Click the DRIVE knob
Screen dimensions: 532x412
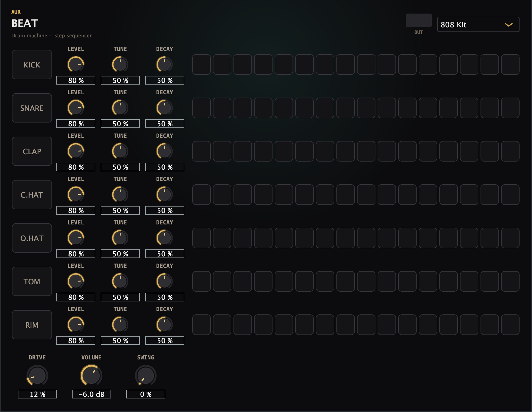click(37, 375)
